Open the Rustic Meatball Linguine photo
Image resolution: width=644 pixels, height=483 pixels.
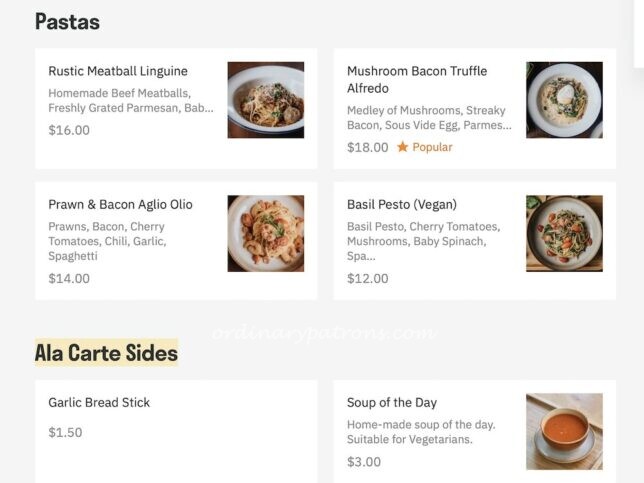tap(265, 100)
